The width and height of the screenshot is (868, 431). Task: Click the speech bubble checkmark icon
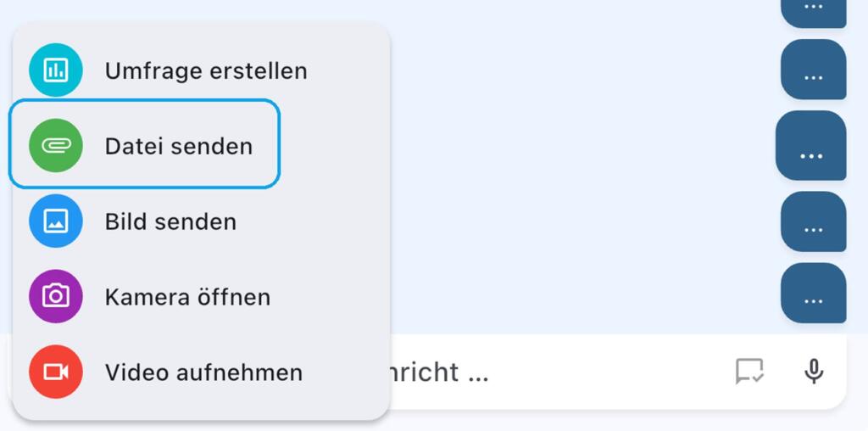[x=749, y=371]
